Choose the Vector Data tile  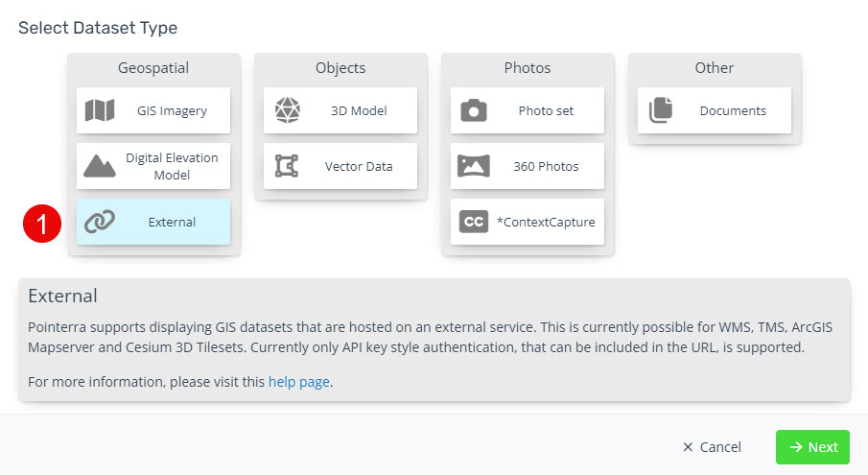click(340, 166)
